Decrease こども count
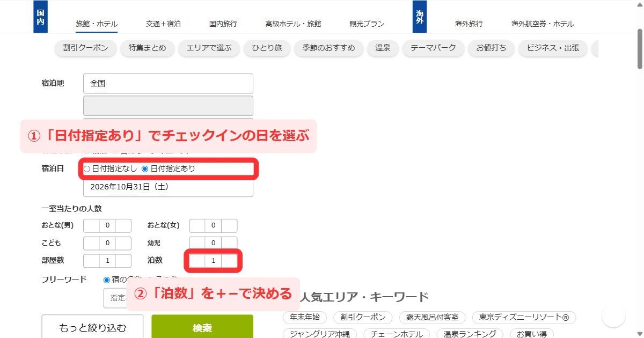The height and width of the screenshot is (338, 644). point(91,243)
